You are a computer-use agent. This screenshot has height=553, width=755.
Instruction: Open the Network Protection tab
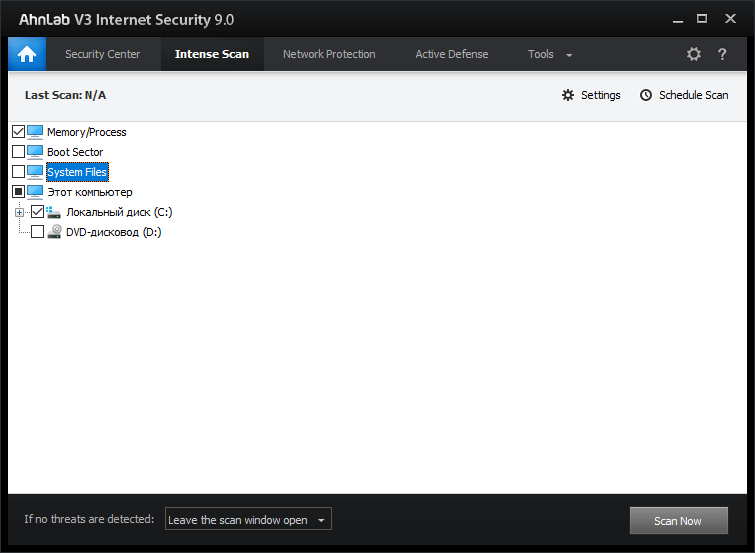329,54
